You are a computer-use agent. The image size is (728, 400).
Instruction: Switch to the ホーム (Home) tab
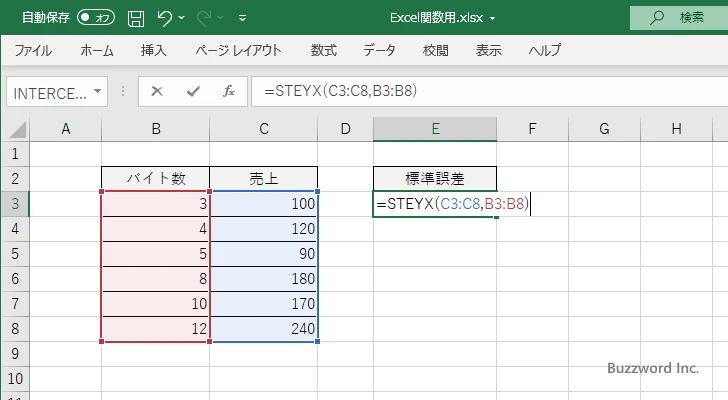pyautogui.click(x=97, y=50)
